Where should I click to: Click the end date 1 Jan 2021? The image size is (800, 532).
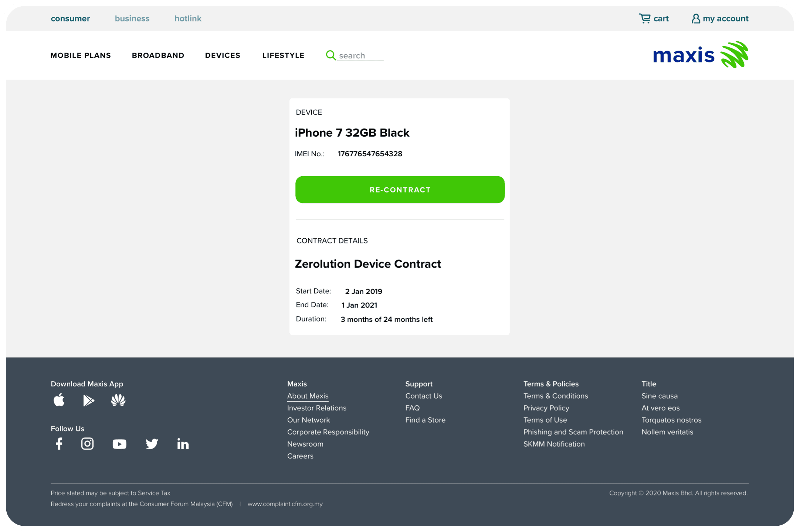[x=359, y=305]
